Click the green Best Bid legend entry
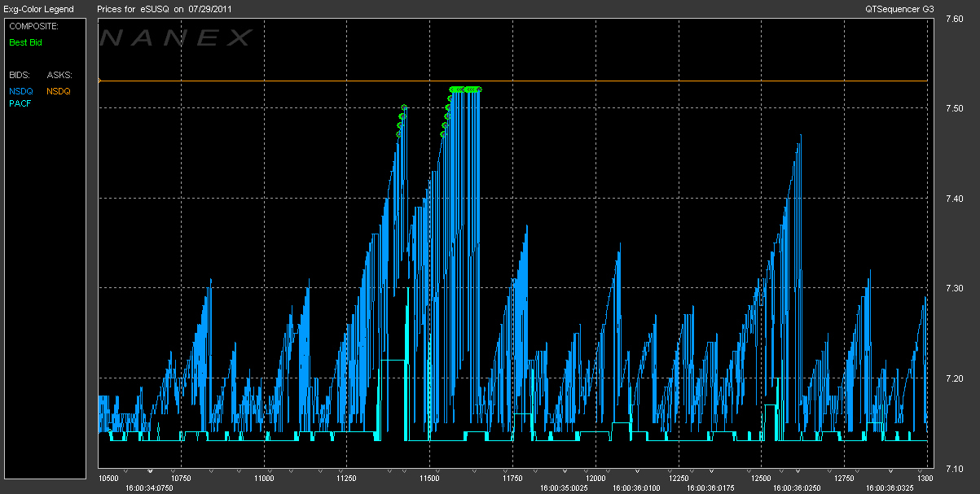The image size is (980, 494). point(25,42)
